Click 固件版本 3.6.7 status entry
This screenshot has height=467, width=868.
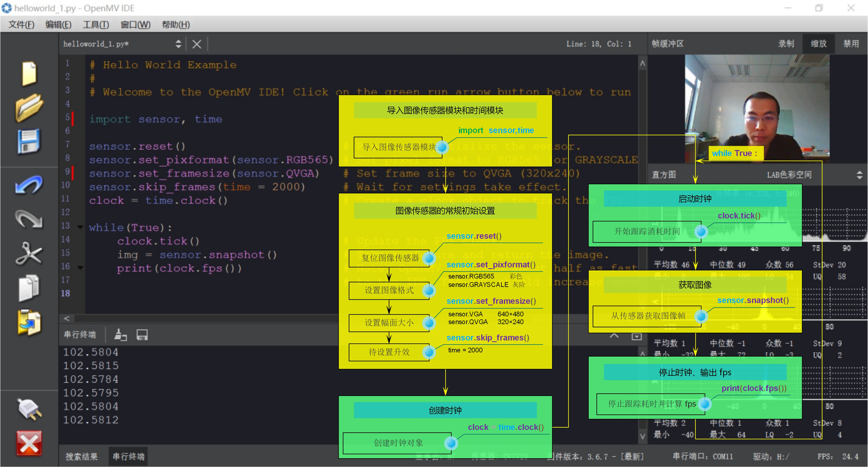[595, 457]
